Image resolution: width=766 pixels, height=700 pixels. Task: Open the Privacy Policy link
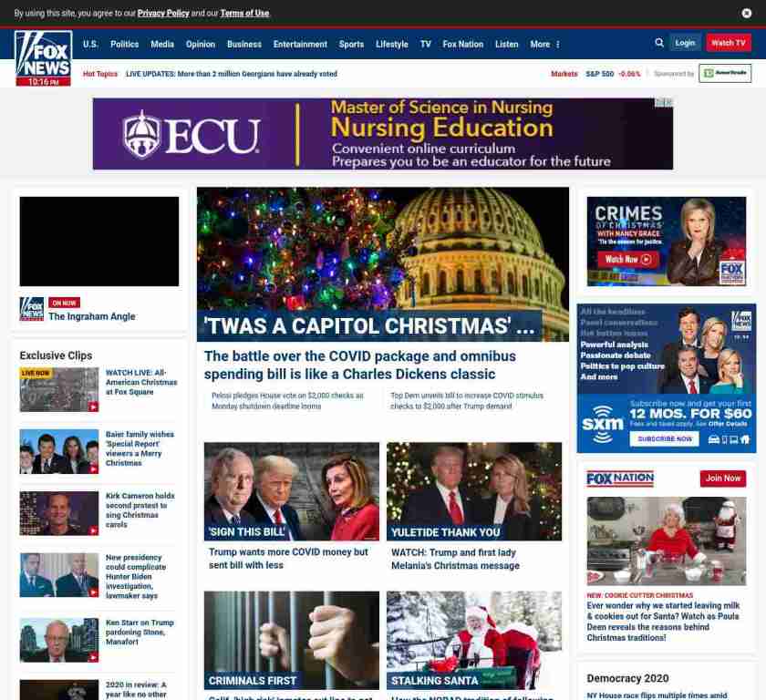point(163,13)
